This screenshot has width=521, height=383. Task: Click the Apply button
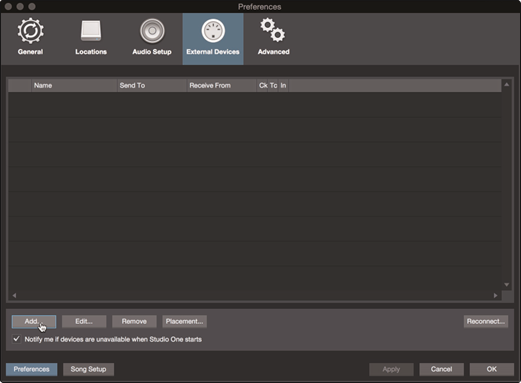391,369
